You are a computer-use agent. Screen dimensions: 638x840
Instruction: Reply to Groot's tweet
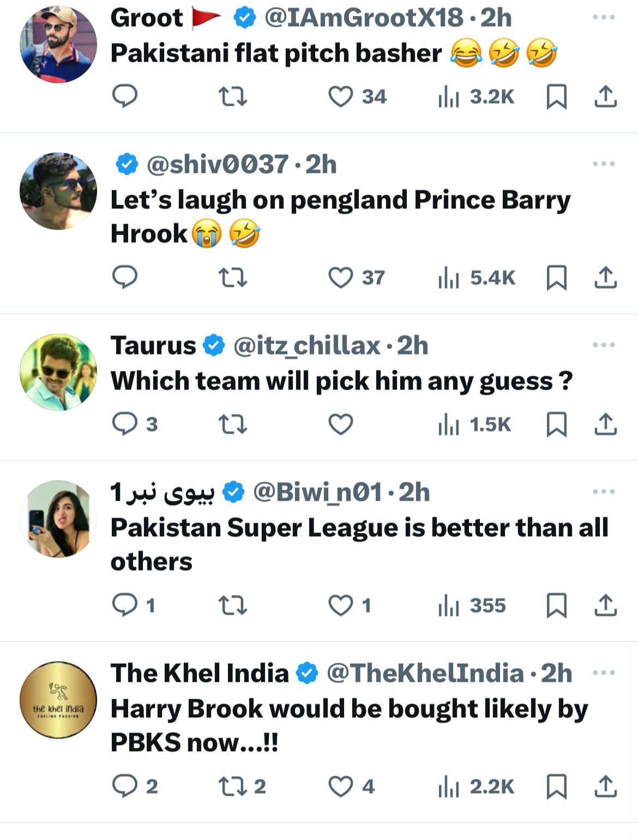point(125,97)
